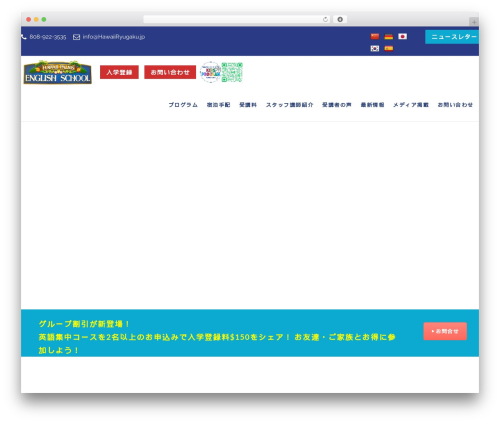
Task: Click the Hawaii Palms English School logo
Action: pos(58,72)
